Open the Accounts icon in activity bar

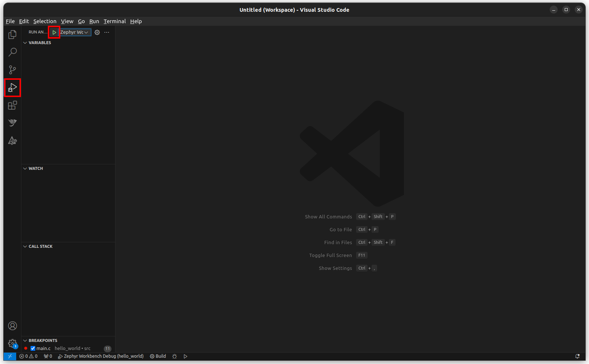12,325
